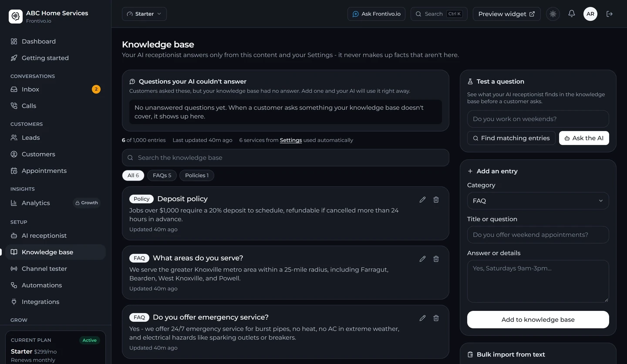Open the Starter plan dropdown

(144, 14)
